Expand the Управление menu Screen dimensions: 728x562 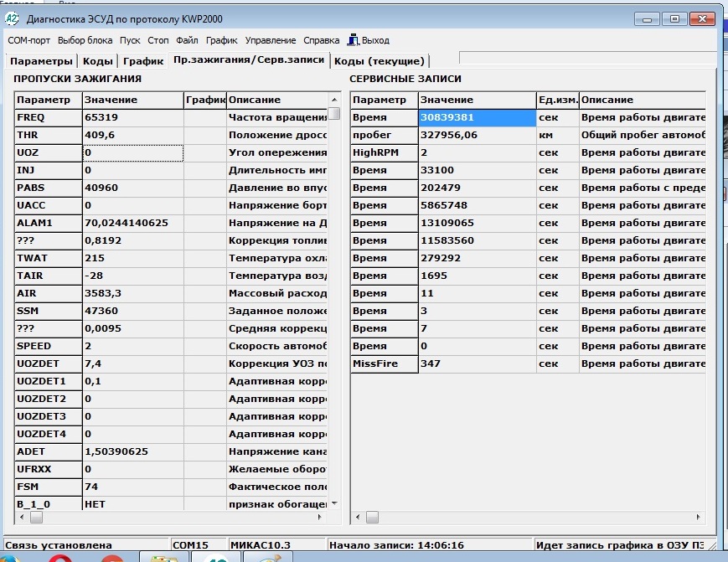click(x=270, y=40)
